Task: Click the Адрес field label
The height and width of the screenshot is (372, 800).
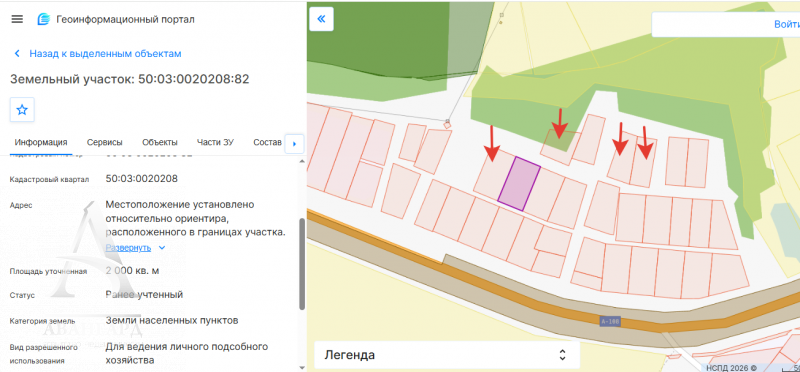Action: click(x=21, y=205)
